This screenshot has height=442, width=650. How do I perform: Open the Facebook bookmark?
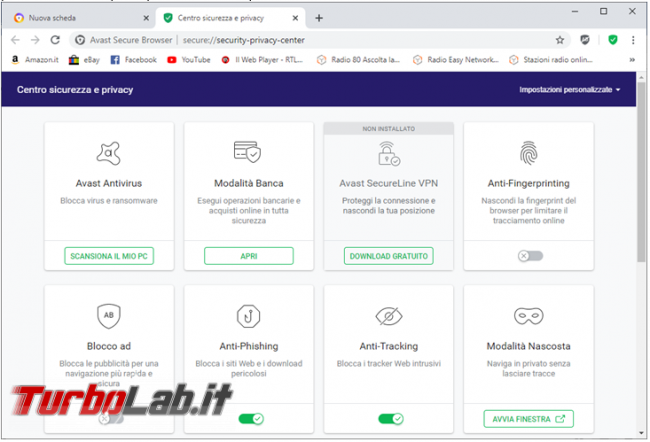coord(133,60)
